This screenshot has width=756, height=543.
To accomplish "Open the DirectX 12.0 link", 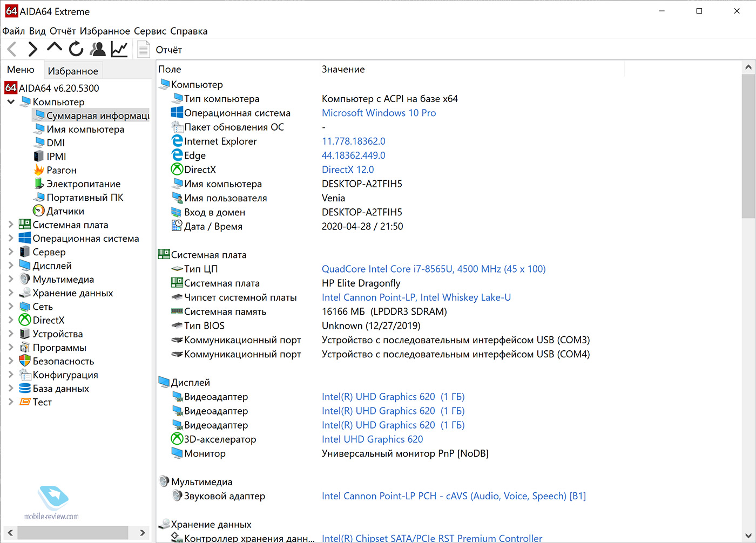I will tap(348, 169).
